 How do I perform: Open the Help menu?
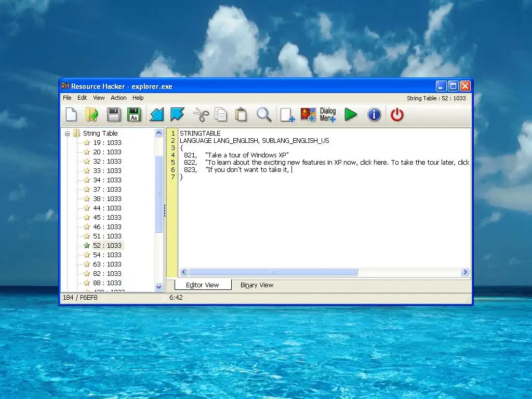(x=138, y=98)
